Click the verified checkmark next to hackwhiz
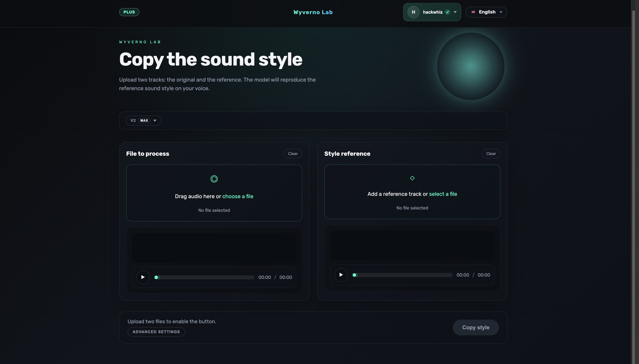This screenshot has height=364, width=639. point(448,12)
